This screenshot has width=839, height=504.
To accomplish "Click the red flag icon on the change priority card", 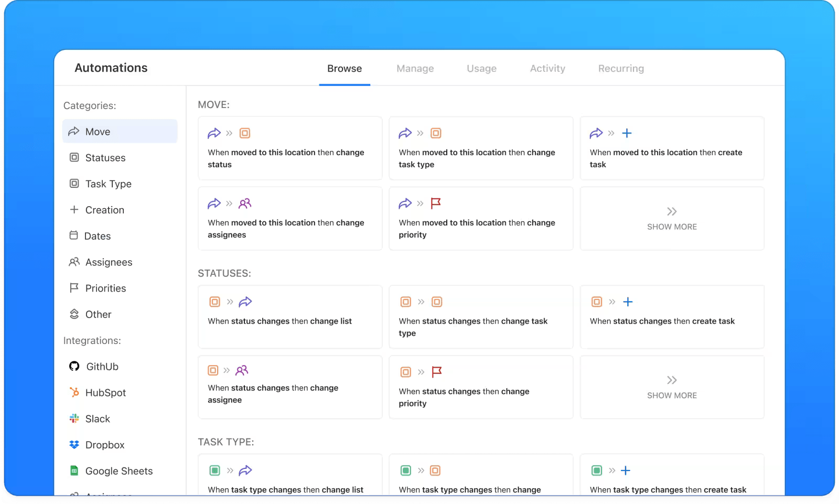I will pyautogui.click(x=436, y=203).
